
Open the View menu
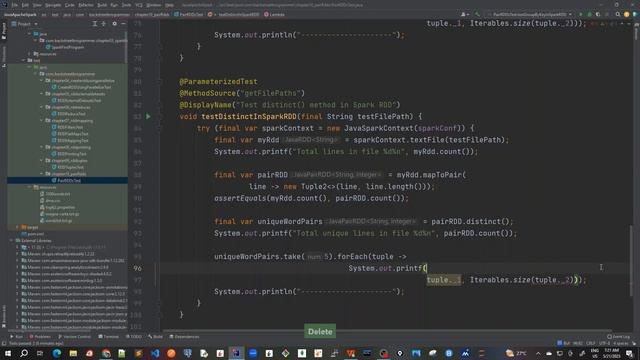(37, 5)
